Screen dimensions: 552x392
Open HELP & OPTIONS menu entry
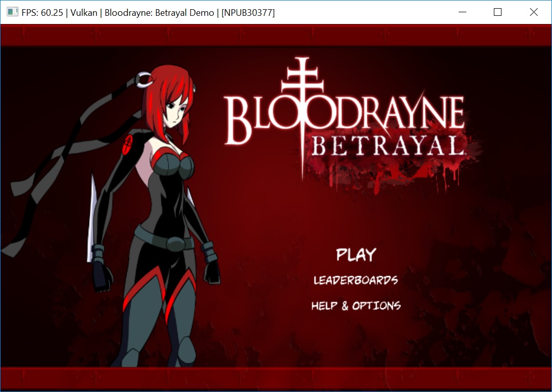coord(356,305)
